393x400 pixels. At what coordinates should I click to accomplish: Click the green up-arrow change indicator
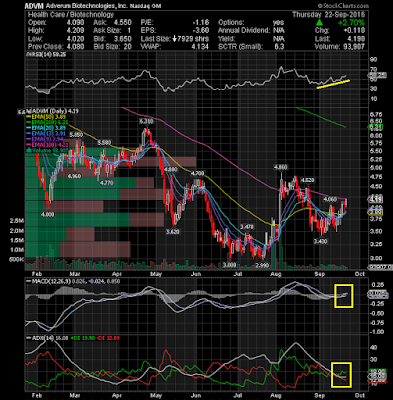click(319, 23)
